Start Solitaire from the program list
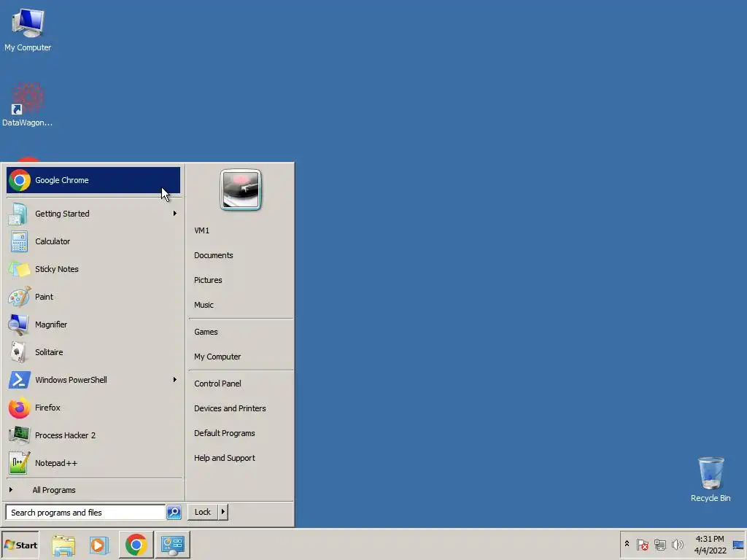The image size is (747, 560). [93, 352]
